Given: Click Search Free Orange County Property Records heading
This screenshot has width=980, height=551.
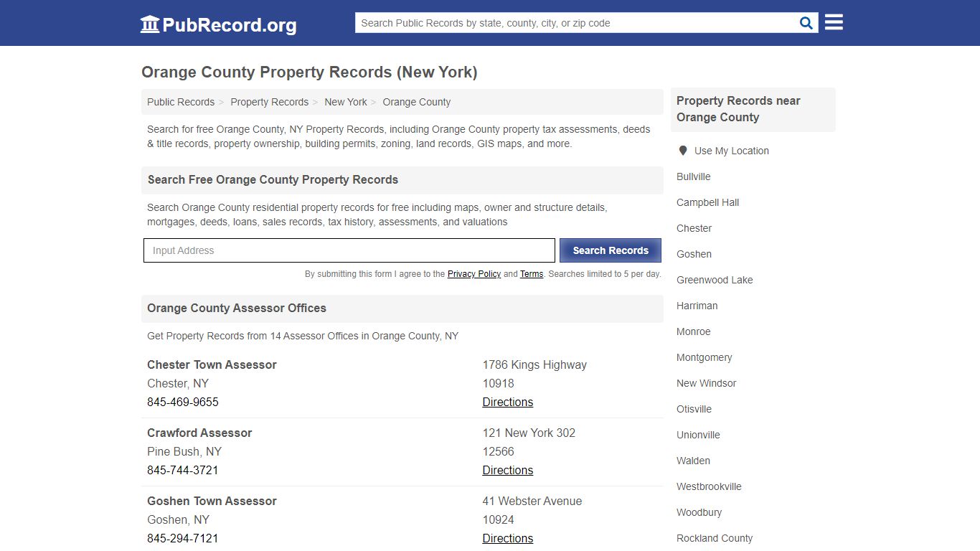Looking at the screenshot, I should click(273, 179).
